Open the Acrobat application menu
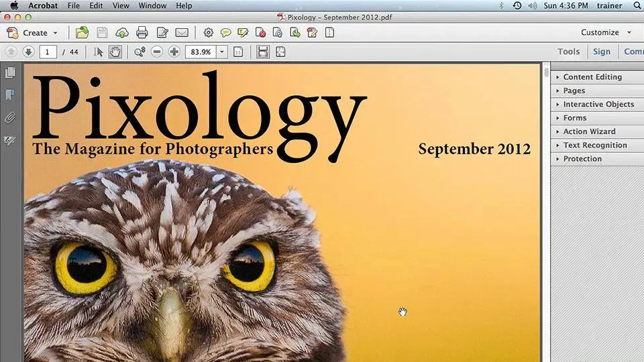 [x=43, y=6]
